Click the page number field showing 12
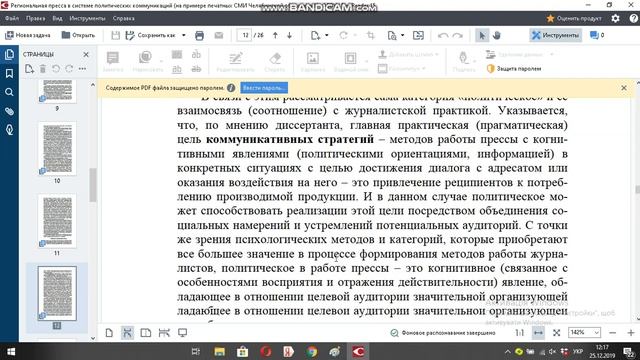Image resolution: width=640 pixels, height=360 pixels. [245, 36]
